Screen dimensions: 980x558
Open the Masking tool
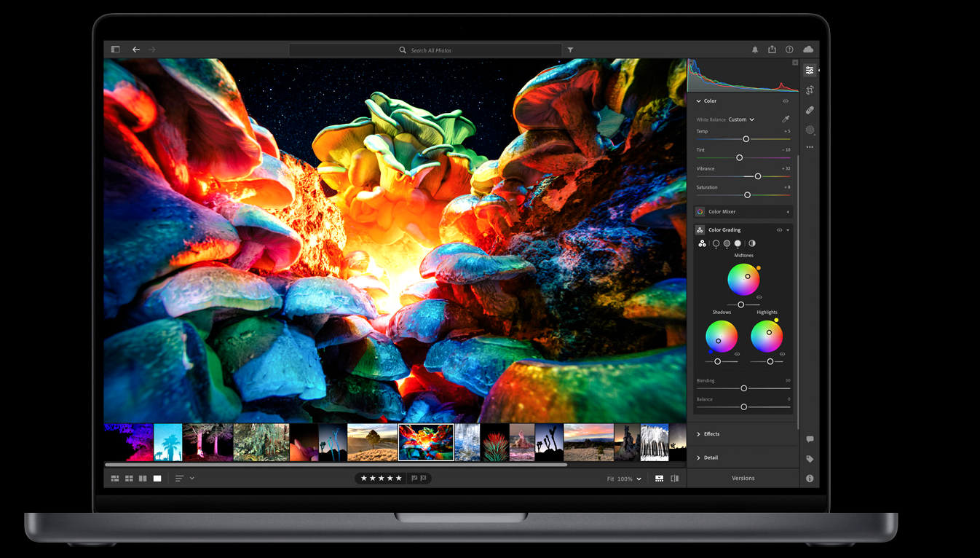point(810,130)
